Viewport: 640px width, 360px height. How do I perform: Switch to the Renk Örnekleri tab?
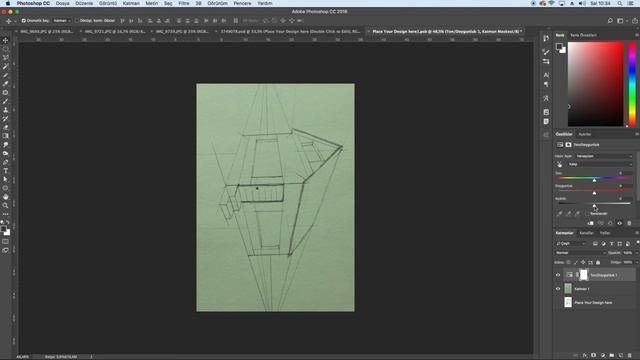coord(583,36)
